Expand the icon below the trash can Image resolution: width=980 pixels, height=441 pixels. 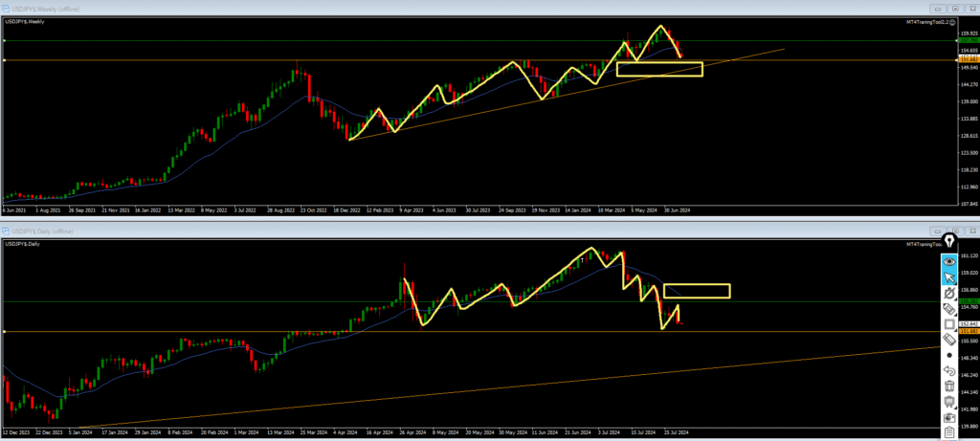point(949,401)
